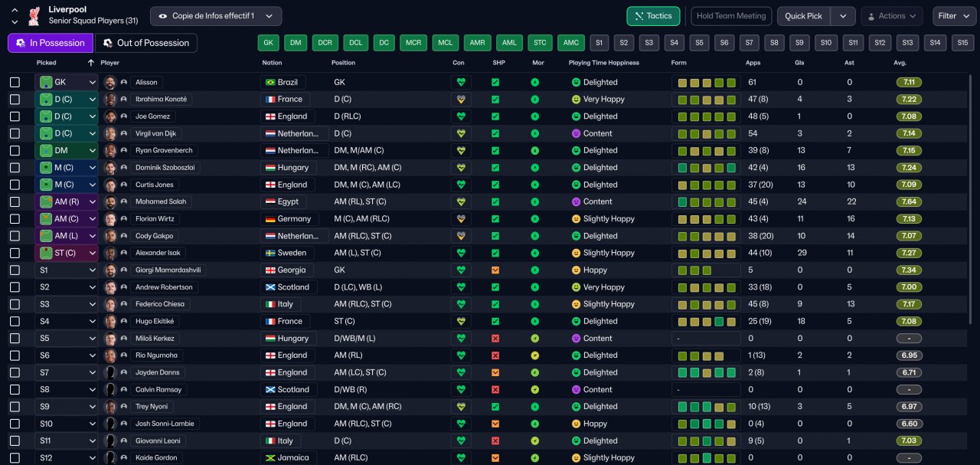Viewport: 980px width, 465px height.
Task: Open the Copie de Infos effectif view dropdown
Action: tap(216, 16)
